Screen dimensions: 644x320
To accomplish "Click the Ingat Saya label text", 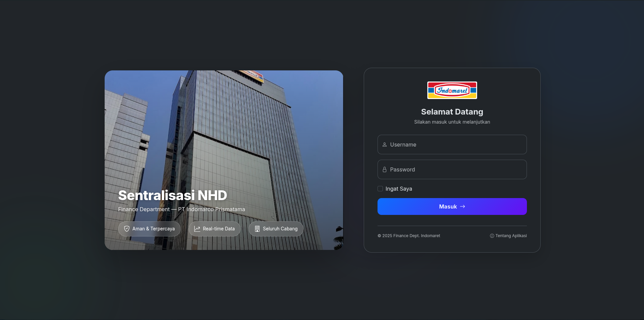I will click(x=399, y=189).
